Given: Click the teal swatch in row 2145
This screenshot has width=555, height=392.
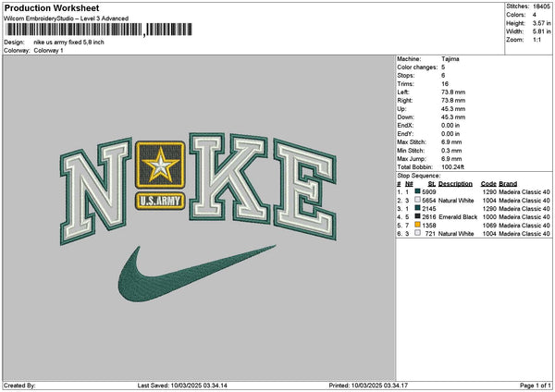Looking at the screenshot, I should [x=418, y=208].
